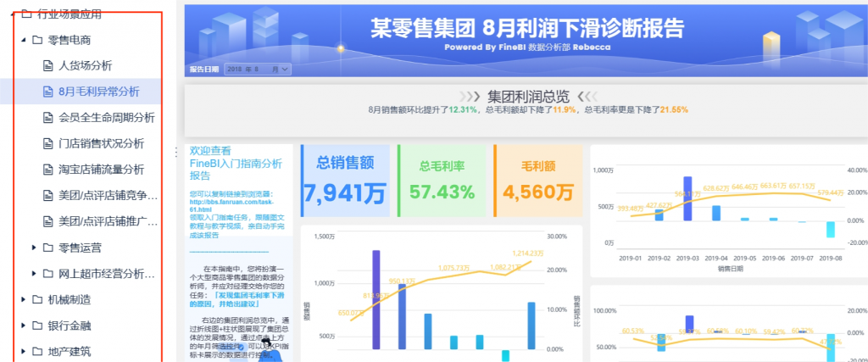Expand the 银行金融 folder arrow
The image size is (868, 362).
pyautogui.click(x=23, y=326)
